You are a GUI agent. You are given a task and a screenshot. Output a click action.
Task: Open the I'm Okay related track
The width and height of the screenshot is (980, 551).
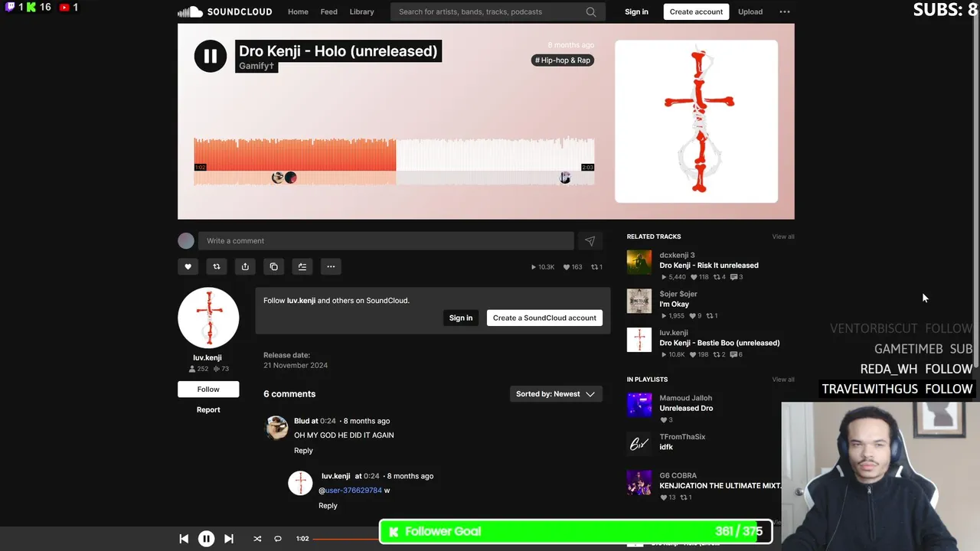pos(674,304)
